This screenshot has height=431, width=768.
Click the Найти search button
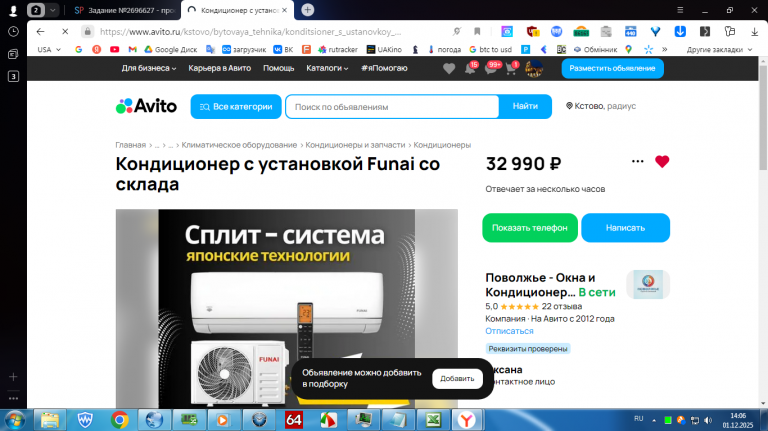525,106
